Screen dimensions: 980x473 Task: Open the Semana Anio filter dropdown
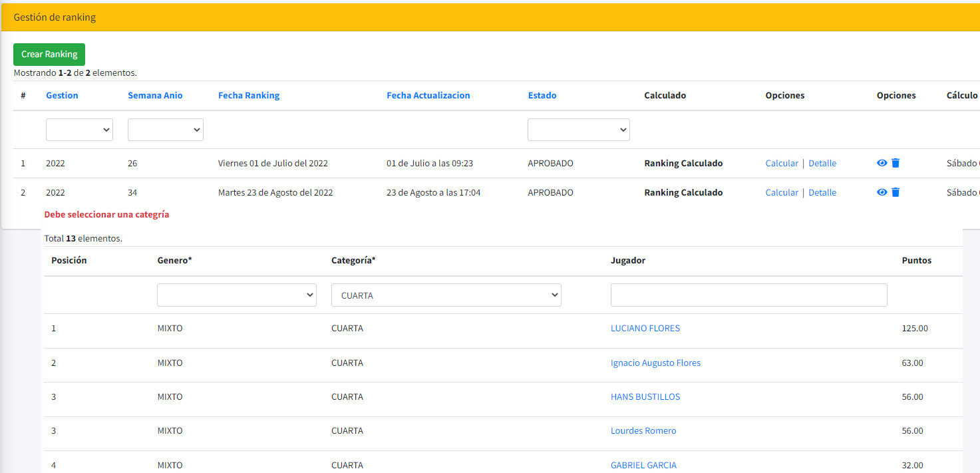[x=165, y=130]
